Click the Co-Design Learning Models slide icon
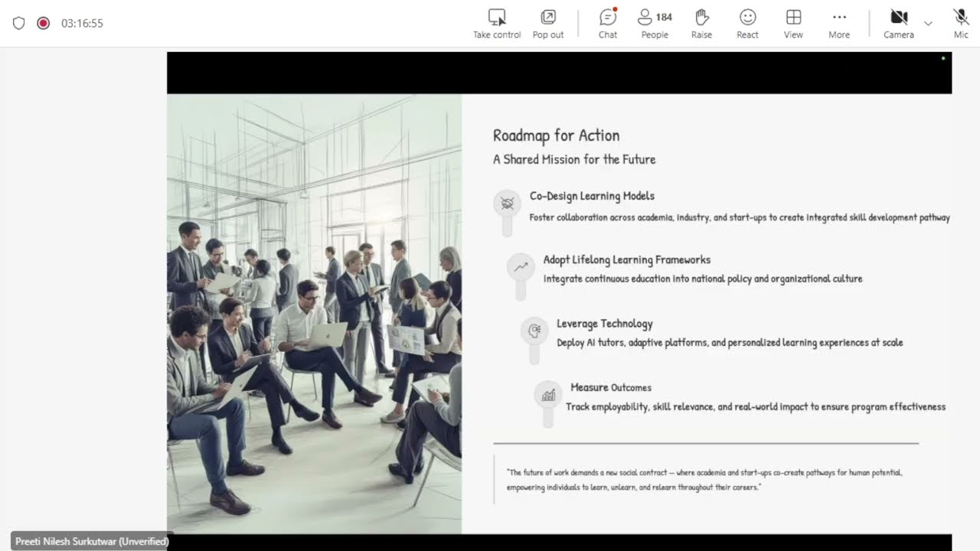This screenshot has height=551, width=980. pyautogui.click(x=507, y=203)
